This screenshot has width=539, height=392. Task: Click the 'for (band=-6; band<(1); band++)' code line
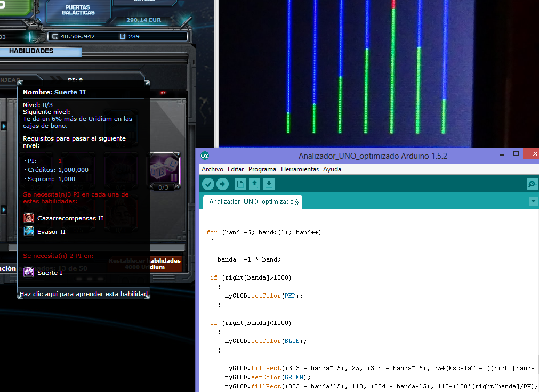(x=264, y=232)
